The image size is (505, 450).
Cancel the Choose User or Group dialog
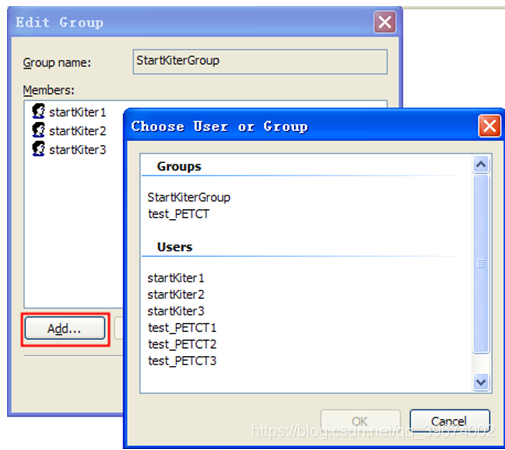point(450,421)
